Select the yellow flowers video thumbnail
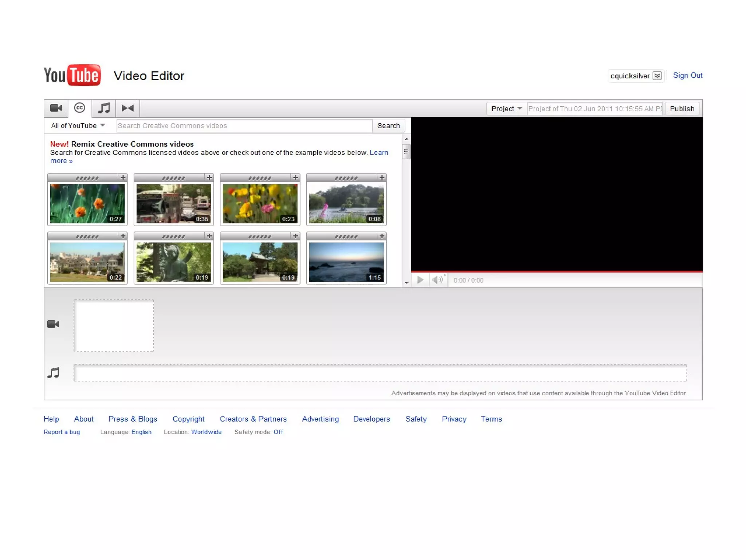This screenshot has height=560, width=746. point(260,203)
